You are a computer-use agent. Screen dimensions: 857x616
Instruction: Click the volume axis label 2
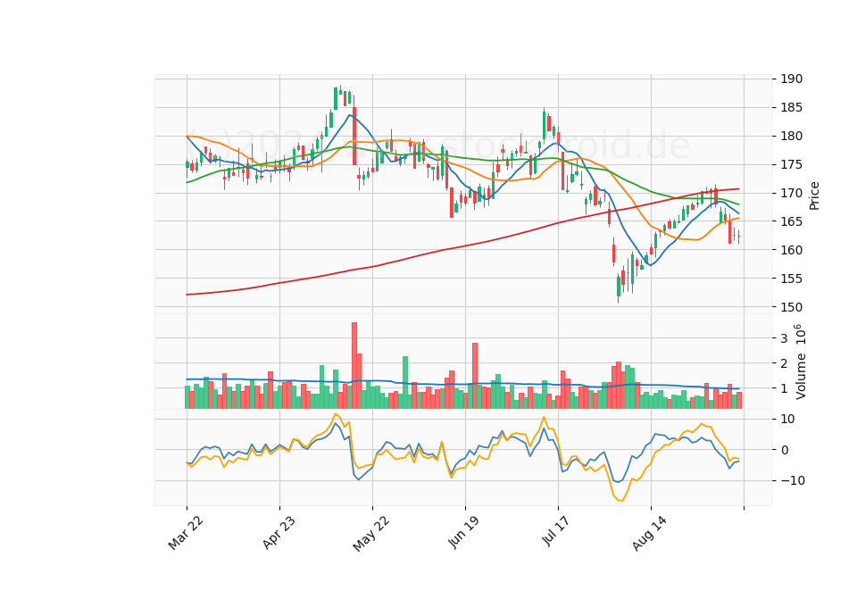tap(784, 363)
